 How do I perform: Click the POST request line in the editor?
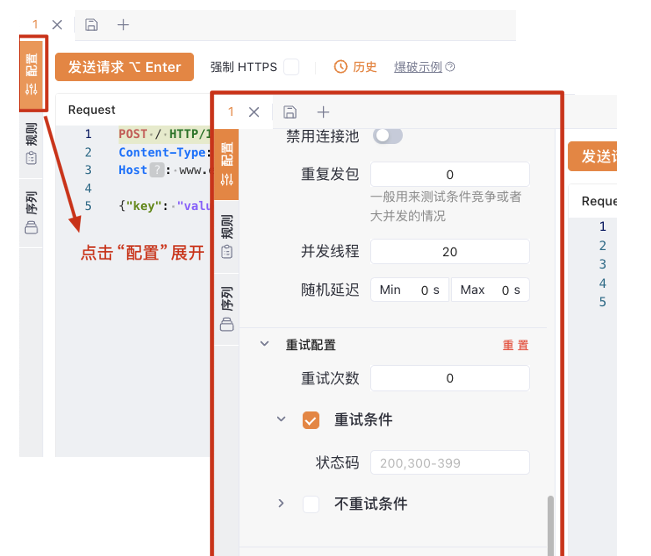pos(165,134)
